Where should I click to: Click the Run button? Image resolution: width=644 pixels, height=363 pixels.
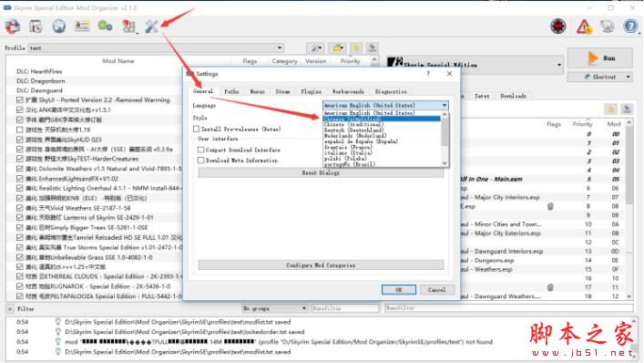point(600,58)
